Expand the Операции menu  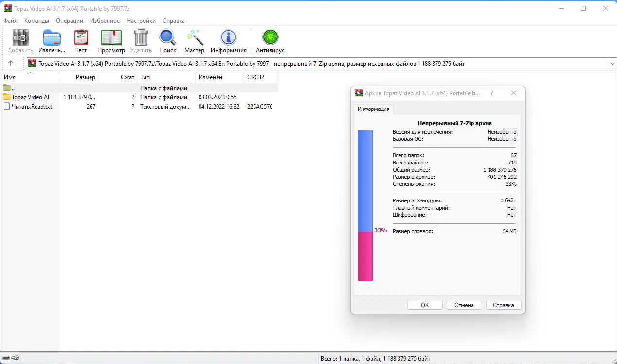coord(69,20)
